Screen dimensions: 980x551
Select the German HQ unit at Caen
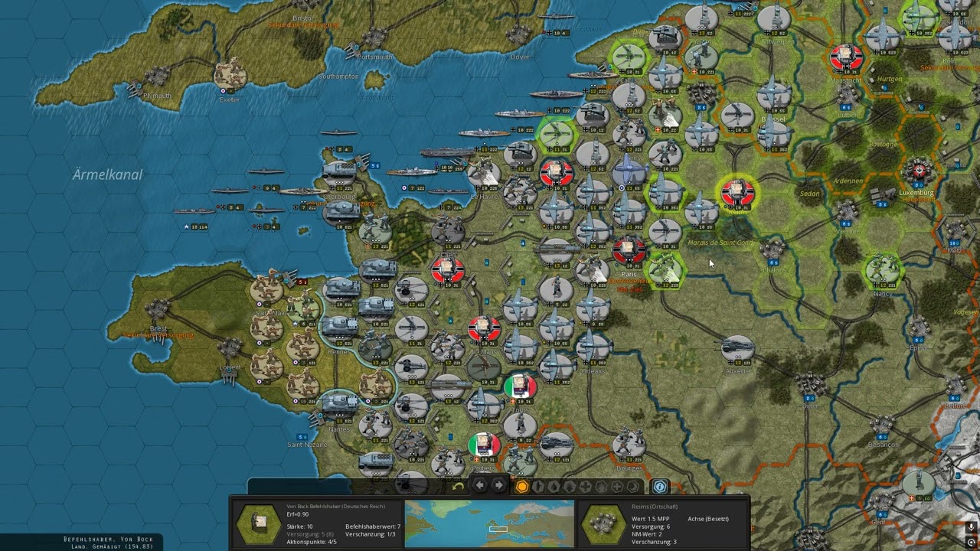point(446,269)
